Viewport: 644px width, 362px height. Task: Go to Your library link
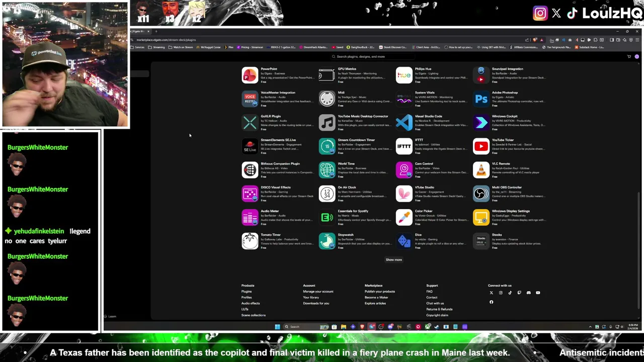pos(311,298)
